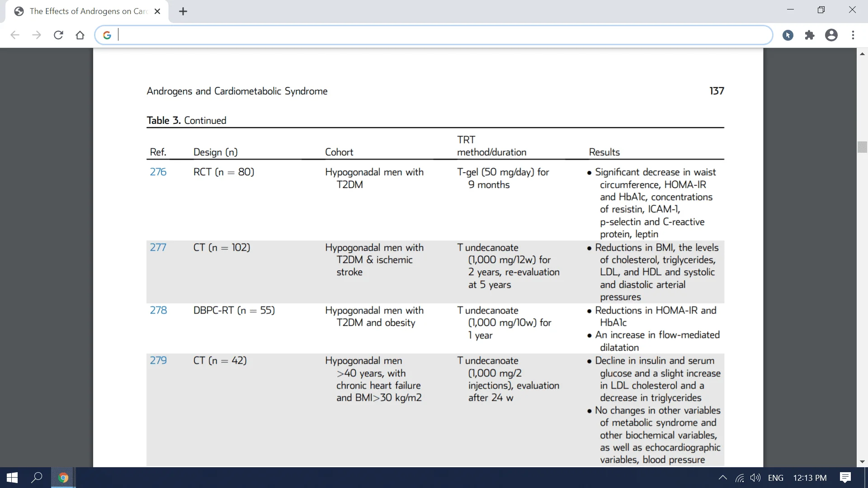The width and height of the screenshot is (868, 488).
Task: Open the clock showing 12:13 PM
Action: (810, 478)
